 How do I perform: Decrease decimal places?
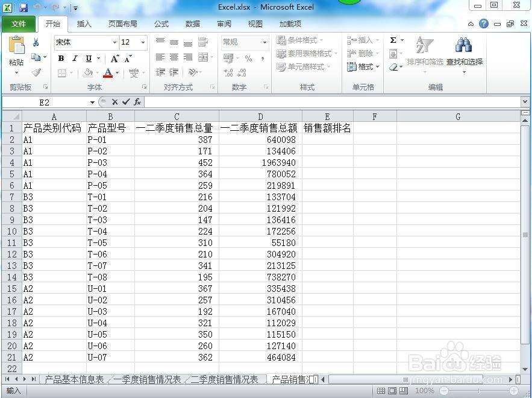(x=242, y=73)
